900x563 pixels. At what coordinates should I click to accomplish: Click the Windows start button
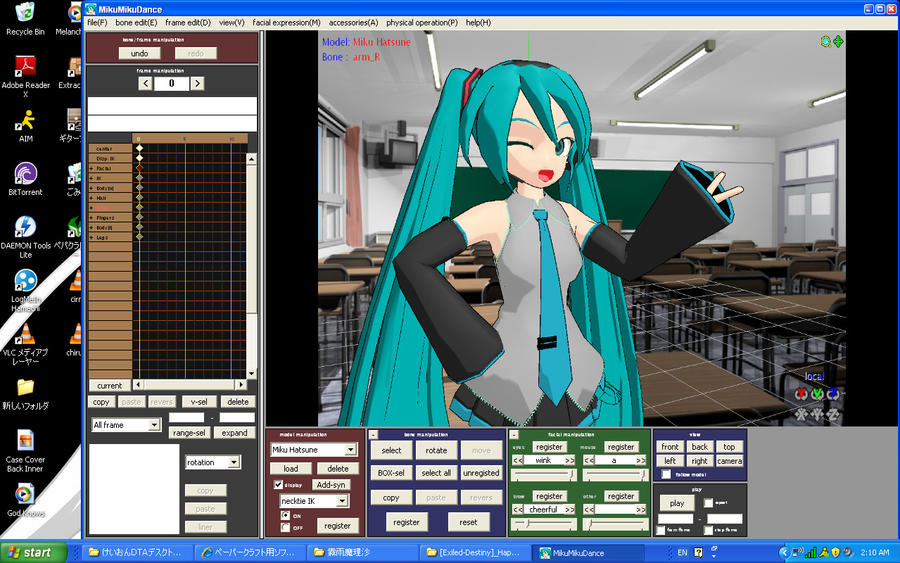click(x=33, y=553)
